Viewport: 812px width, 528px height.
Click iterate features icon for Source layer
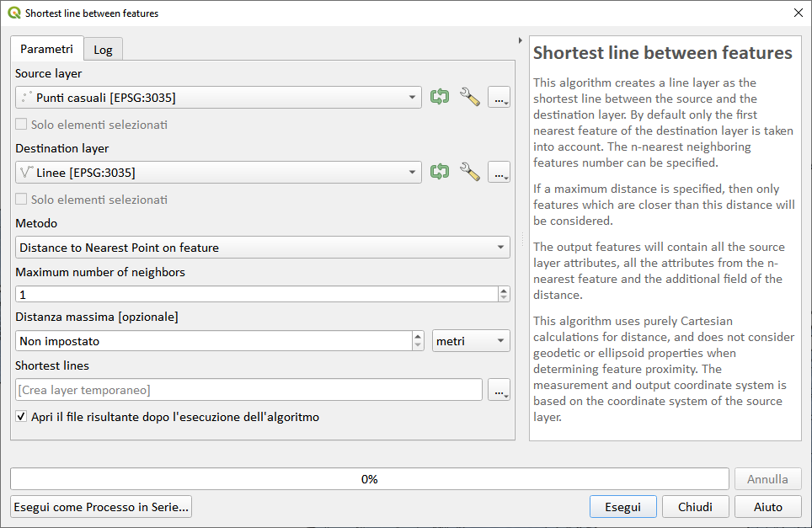pos(439,97)
